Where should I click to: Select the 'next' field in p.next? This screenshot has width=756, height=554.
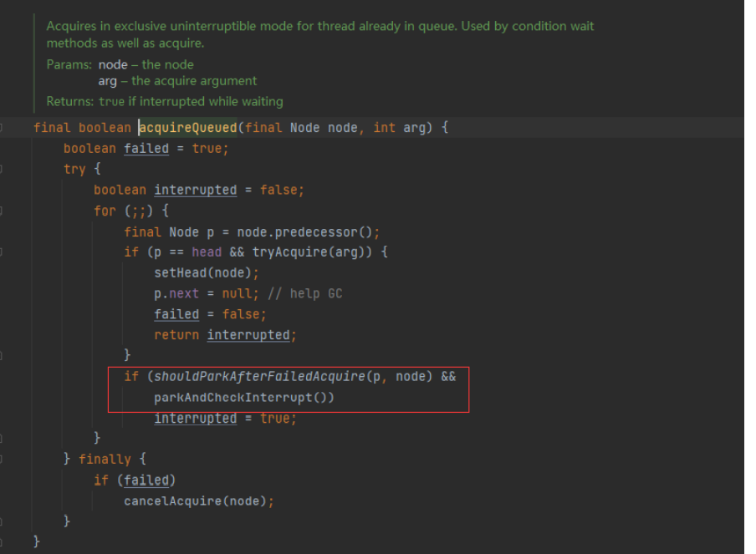pyautogui.click(x=184, y=293)
